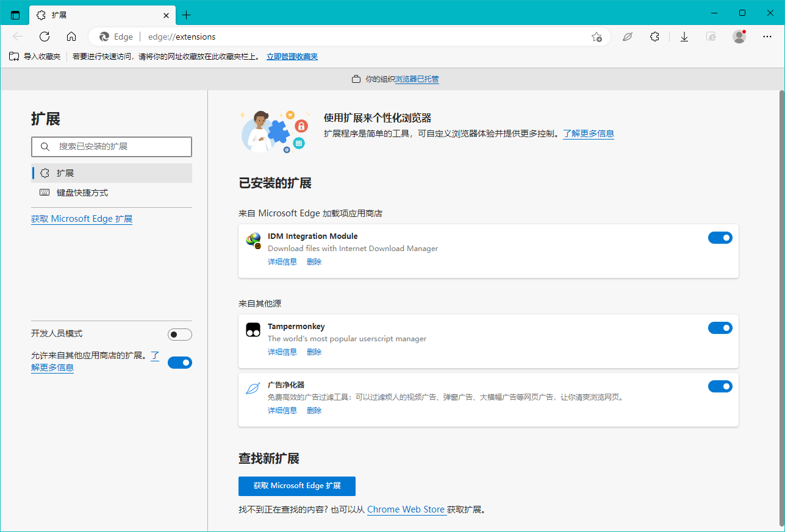
Task: Open the extensions puzzle icon in toolbar
Action: pyautogui.click(x=654, y=37)
